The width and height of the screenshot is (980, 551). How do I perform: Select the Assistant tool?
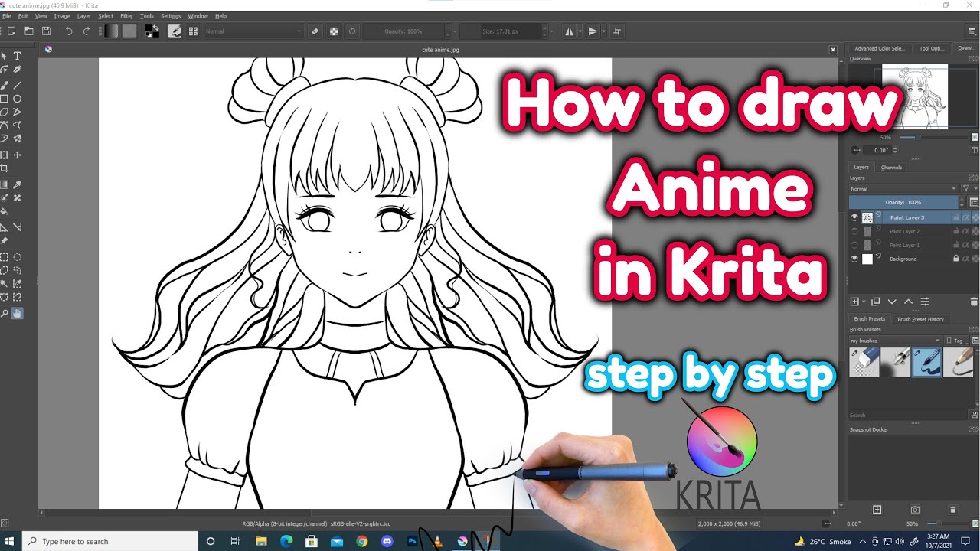pyautogui.click(x=5, y=227)
